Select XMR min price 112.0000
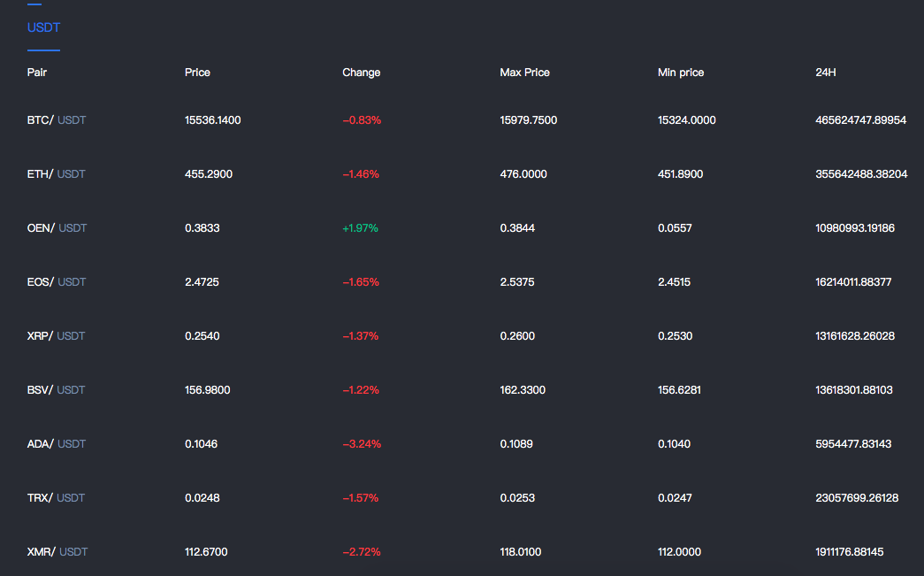Screen dimensions: 924x576 679,552
